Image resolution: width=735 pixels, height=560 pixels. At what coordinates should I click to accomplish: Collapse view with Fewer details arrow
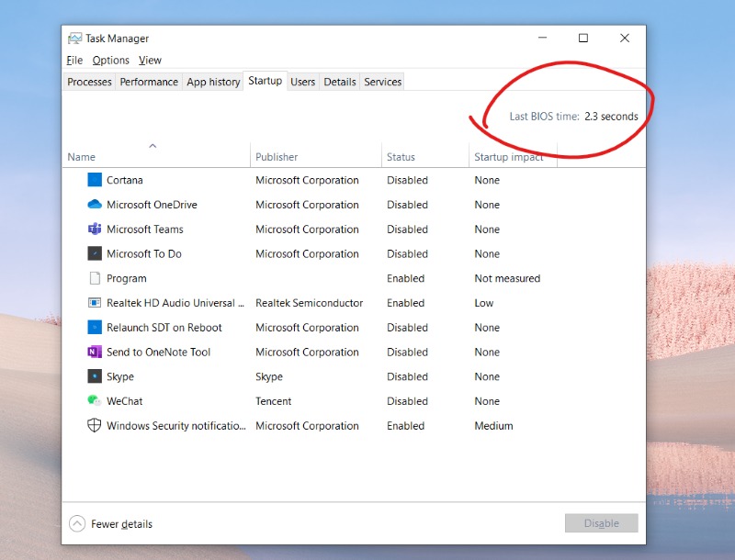point(77,523)
